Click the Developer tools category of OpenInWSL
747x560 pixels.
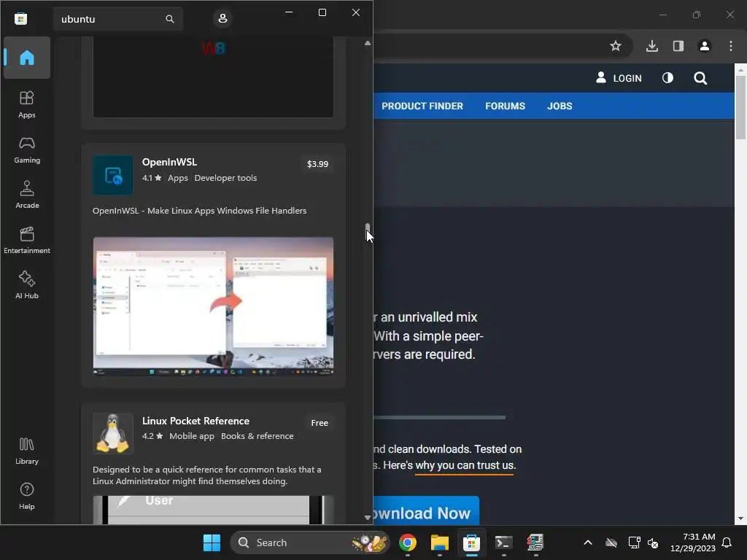tap(225, 178)
